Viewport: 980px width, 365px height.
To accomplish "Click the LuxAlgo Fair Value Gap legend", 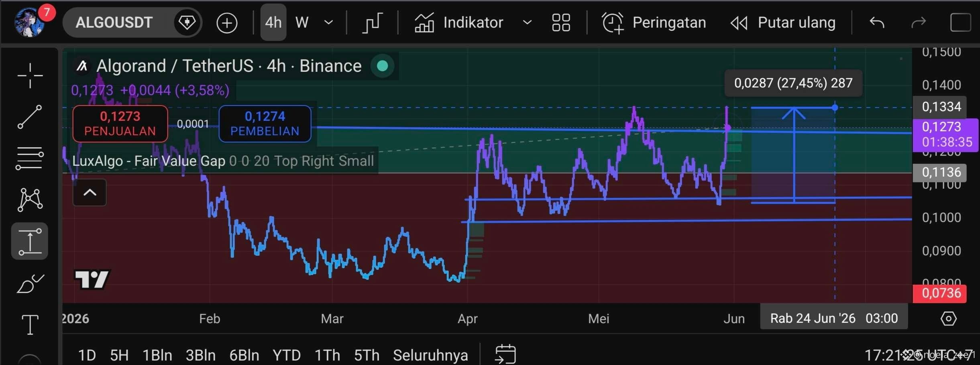I will pyautogui.click(x=223, y=161).
